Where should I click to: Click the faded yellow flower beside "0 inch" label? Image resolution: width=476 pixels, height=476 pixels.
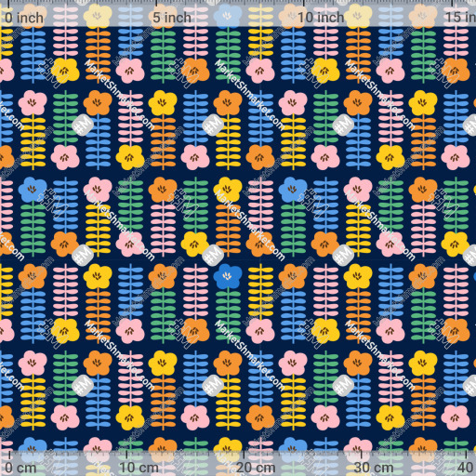[98, 16]
